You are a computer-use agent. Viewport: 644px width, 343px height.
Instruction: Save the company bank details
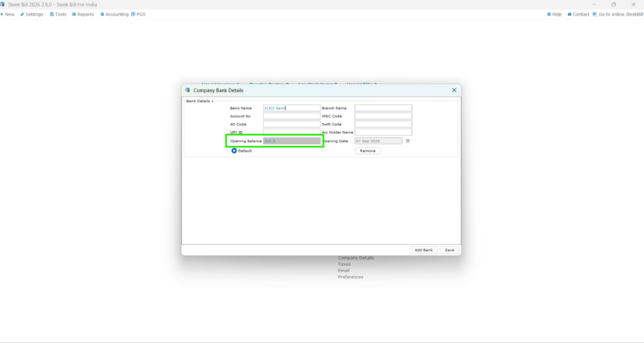pyautogui.click(x=450, y=250)
